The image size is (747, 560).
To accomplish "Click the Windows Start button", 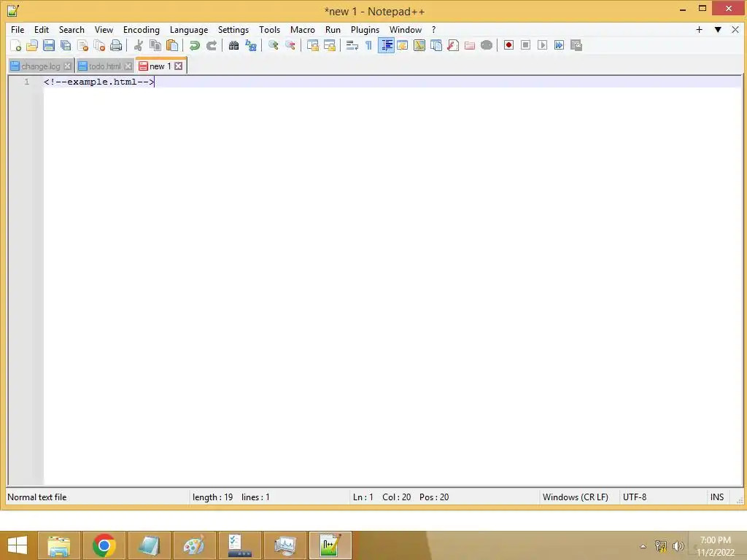I will click(x=18, y=545).
